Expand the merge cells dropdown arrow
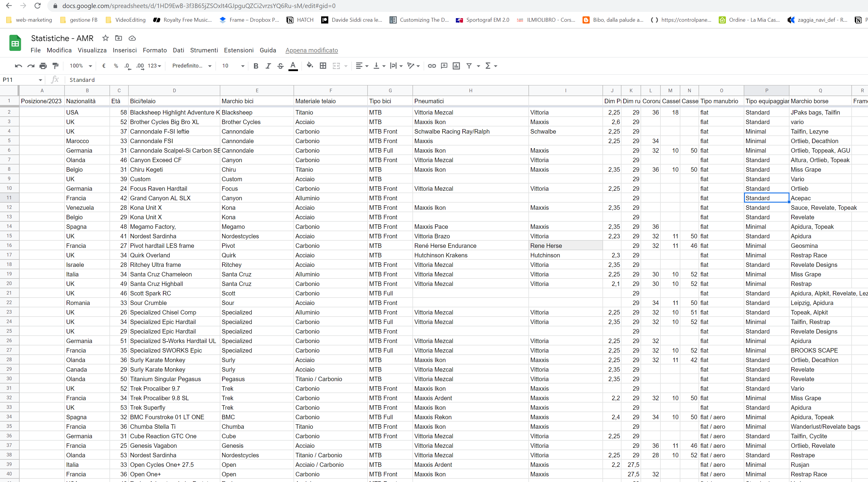 346,66
